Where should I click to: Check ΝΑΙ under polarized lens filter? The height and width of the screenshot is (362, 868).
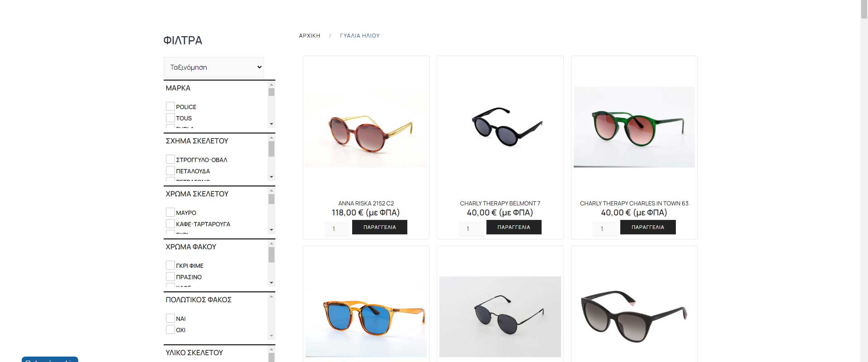pos(170,318)
